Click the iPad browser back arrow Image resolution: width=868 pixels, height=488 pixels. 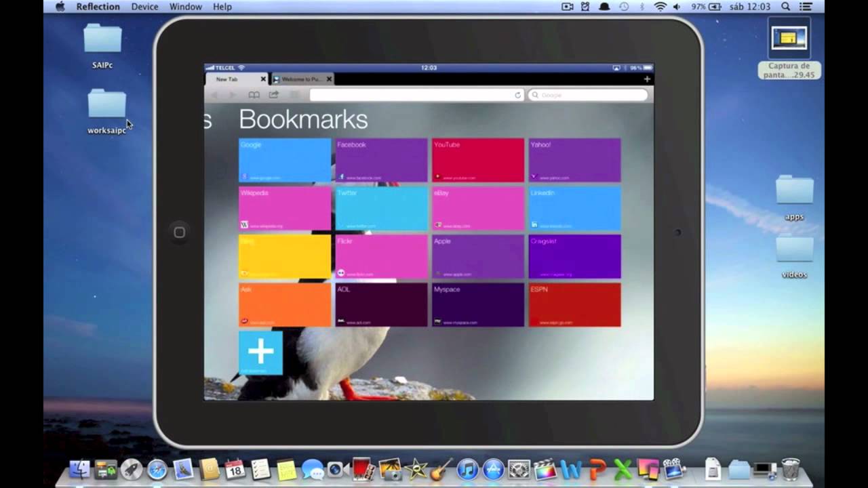pos(214,96)
